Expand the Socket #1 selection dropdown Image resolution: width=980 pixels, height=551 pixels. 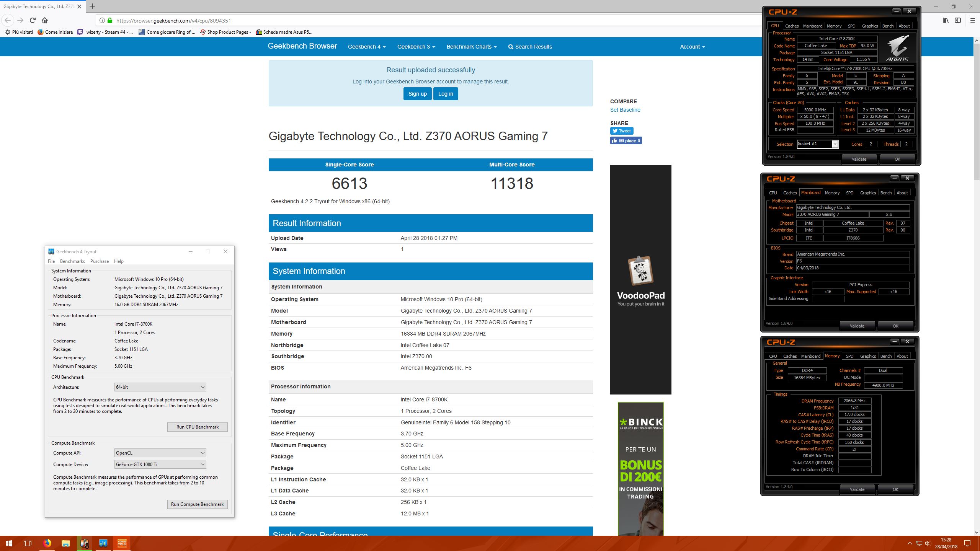coord(835,144)
